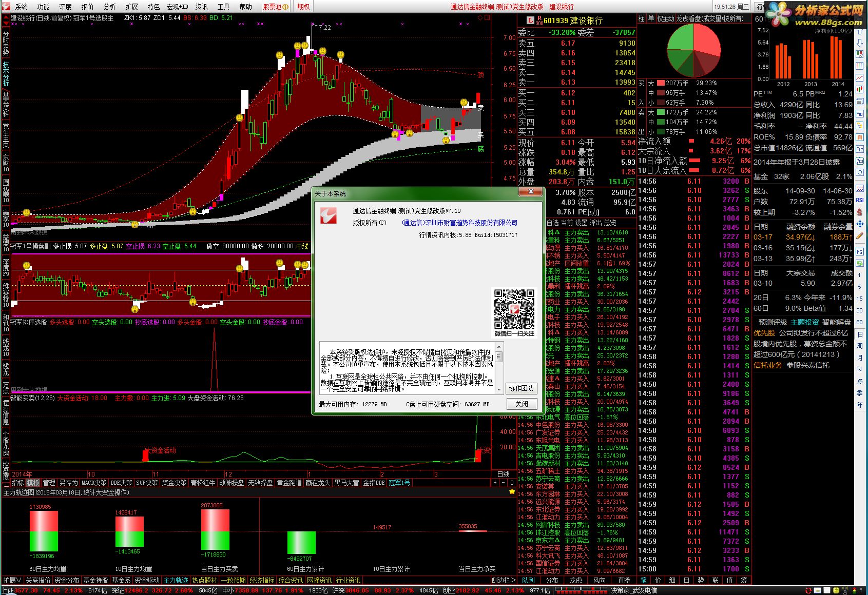Toggle the 仅主动 filter option

coord(666,18)
